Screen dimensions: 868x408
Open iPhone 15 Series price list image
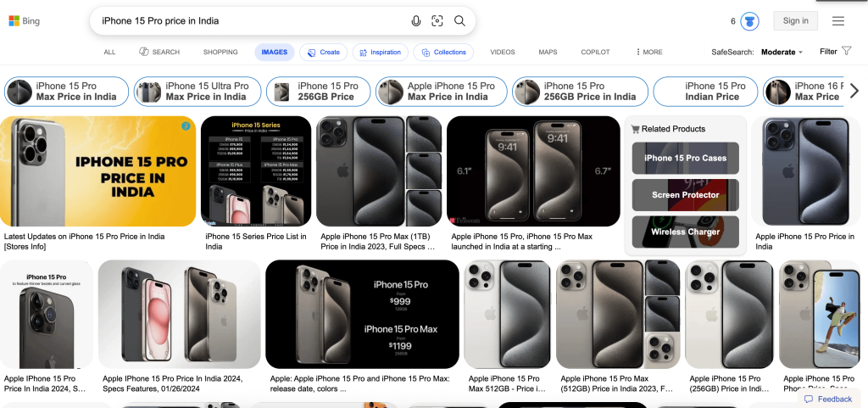click(256, 171)
